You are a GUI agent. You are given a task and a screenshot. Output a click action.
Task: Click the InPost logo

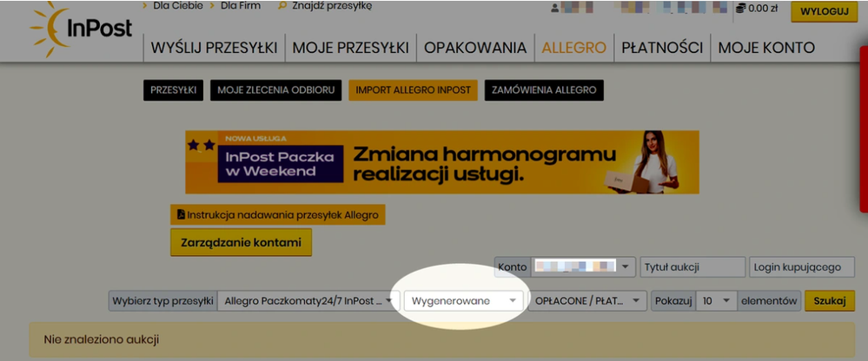coord(82,30)
